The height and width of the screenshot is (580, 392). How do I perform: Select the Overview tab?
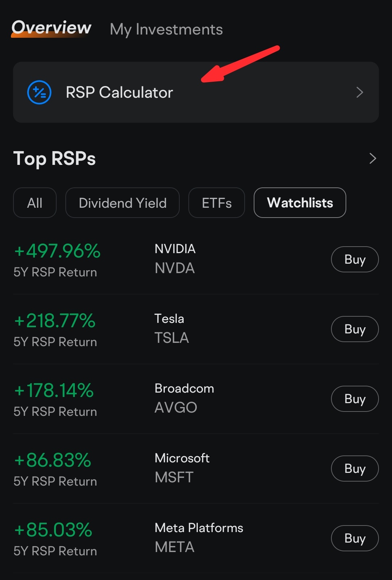click(51, 28)
